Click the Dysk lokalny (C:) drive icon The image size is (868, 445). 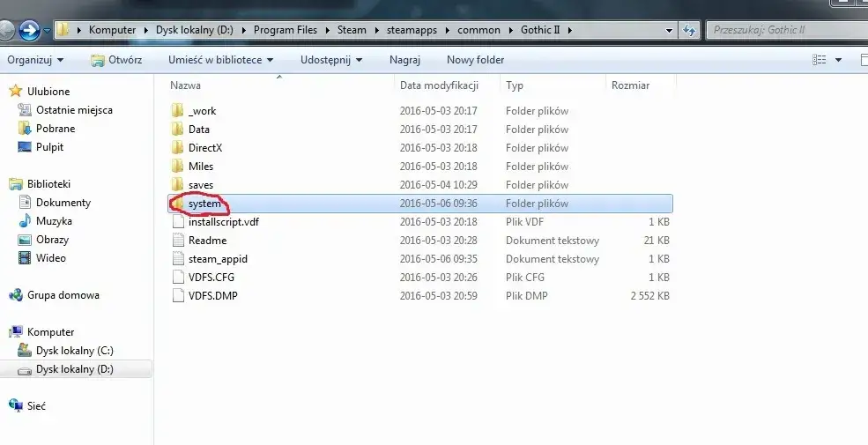click(x=25, y=351)
